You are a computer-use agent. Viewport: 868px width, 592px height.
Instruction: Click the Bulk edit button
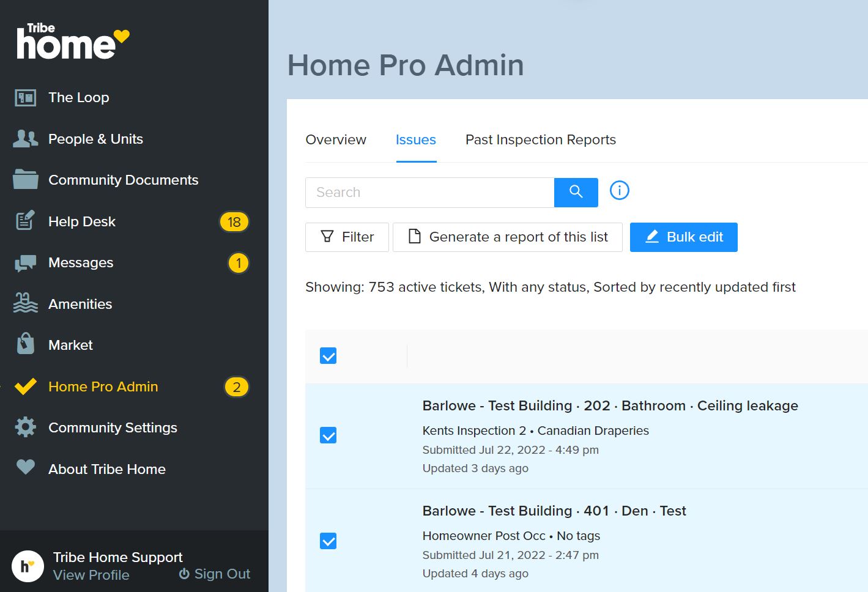684,237
